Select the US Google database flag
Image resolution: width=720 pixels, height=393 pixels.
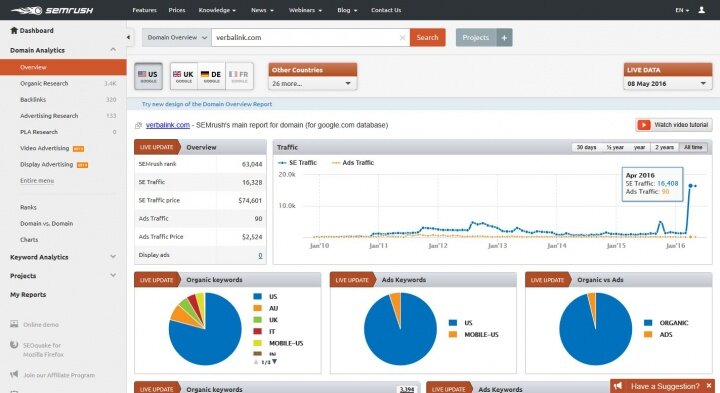(148, 76)
